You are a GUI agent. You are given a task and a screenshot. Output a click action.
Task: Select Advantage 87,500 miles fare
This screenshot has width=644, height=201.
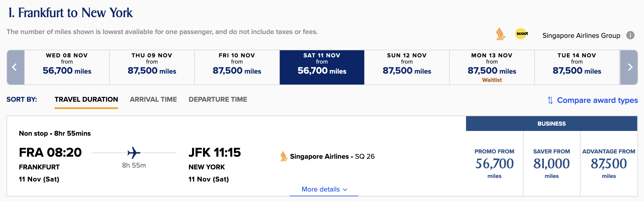point(609,164)
